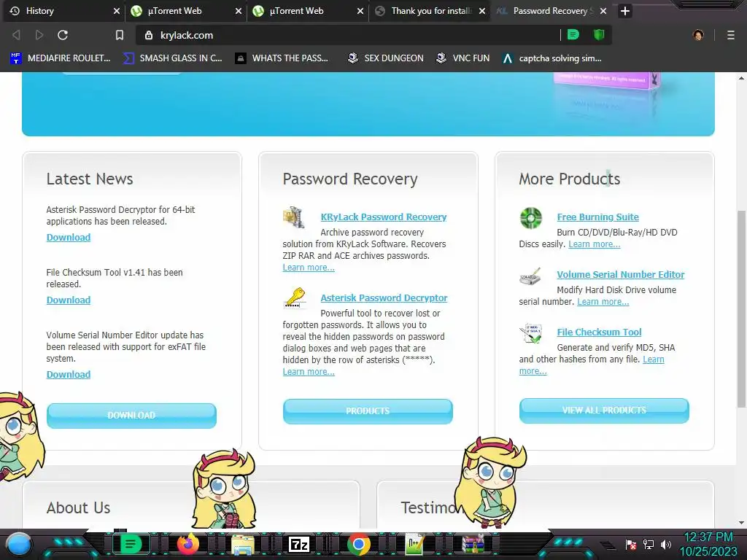Viewport: 747px width, 560px height.
Task: Click the scrollbar down arrow
Action: pos(741,523)
